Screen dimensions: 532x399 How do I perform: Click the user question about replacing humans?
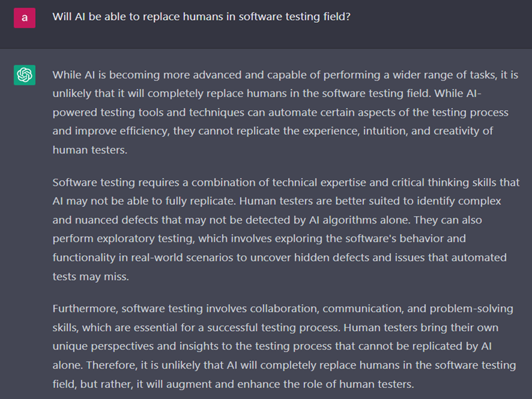coord(201,17)
